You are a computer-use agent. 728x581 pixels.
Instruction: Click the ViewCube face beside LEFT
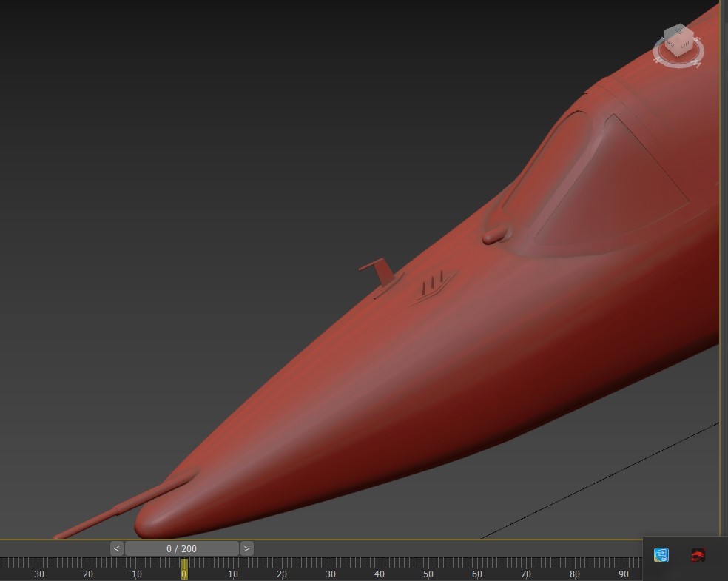click(671, 44)
